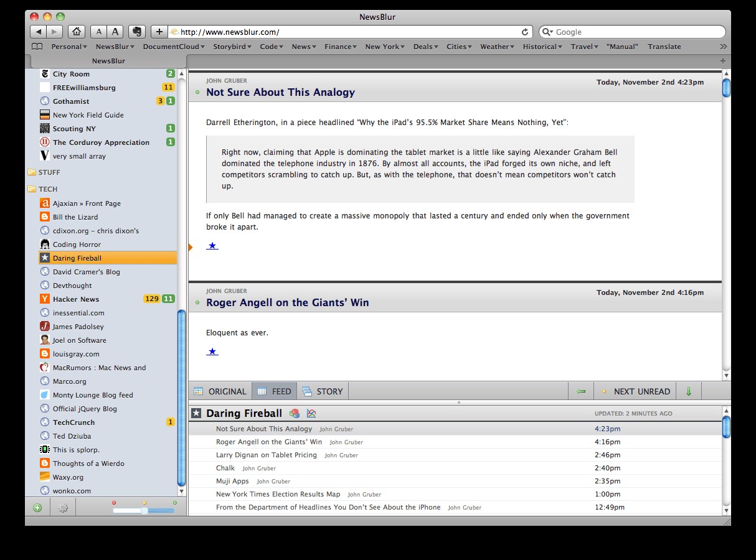This screenshot has width=756, height=560.
Task: Open the Finance bookmarks dropdown
Action: [341, 47]
